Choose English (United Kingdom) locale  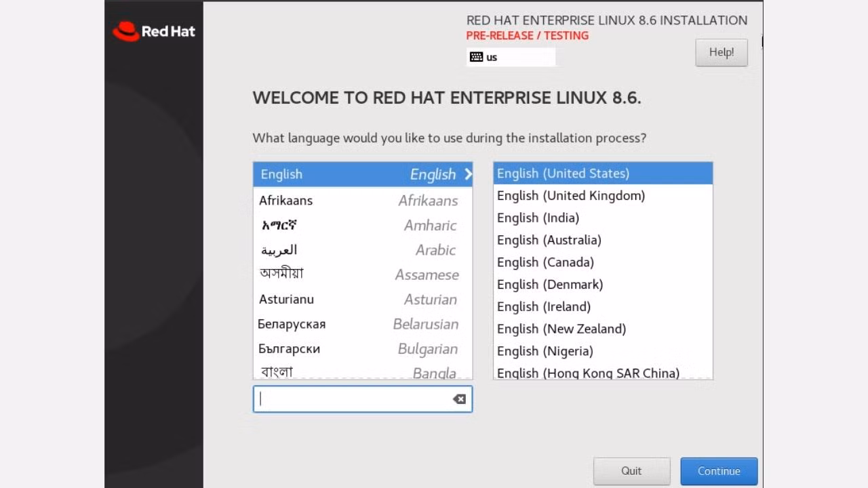603,196
